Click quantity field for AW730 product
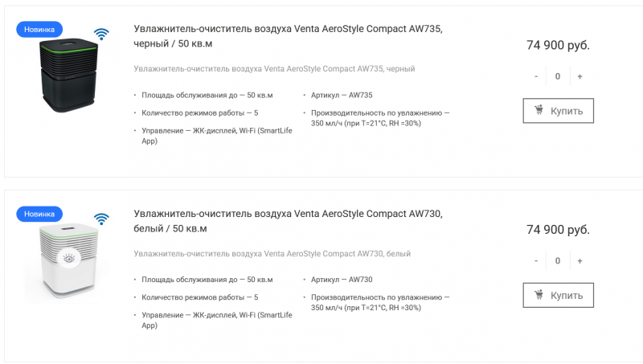This screenshot has height=364, width=643. 558,260
